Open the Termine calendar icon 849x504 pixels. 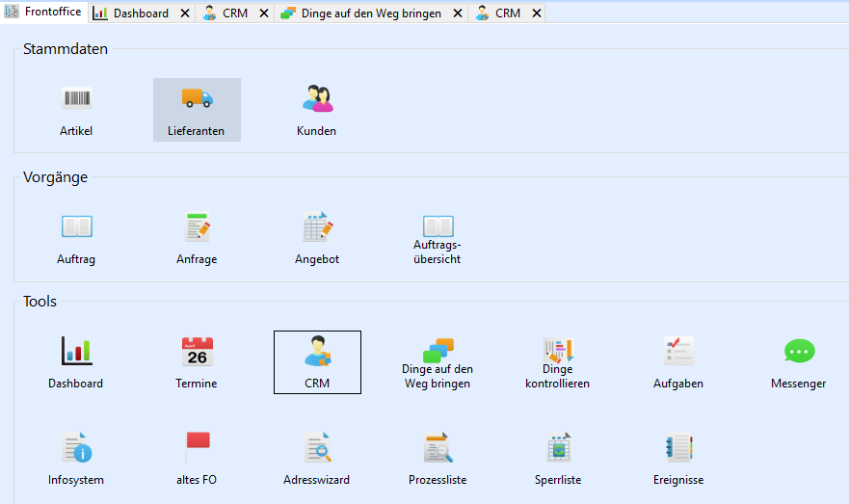(197, 353)
